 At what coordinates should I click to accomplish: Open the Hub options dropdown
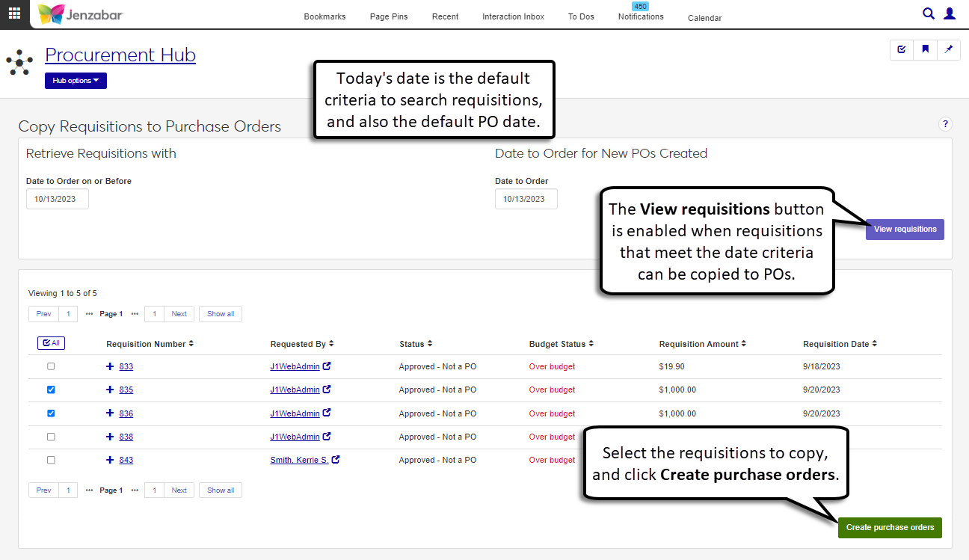click(76, 81)
